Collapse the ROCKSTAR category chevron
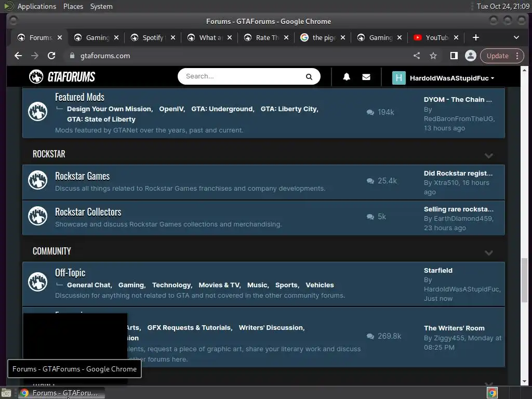 [488, 155]
